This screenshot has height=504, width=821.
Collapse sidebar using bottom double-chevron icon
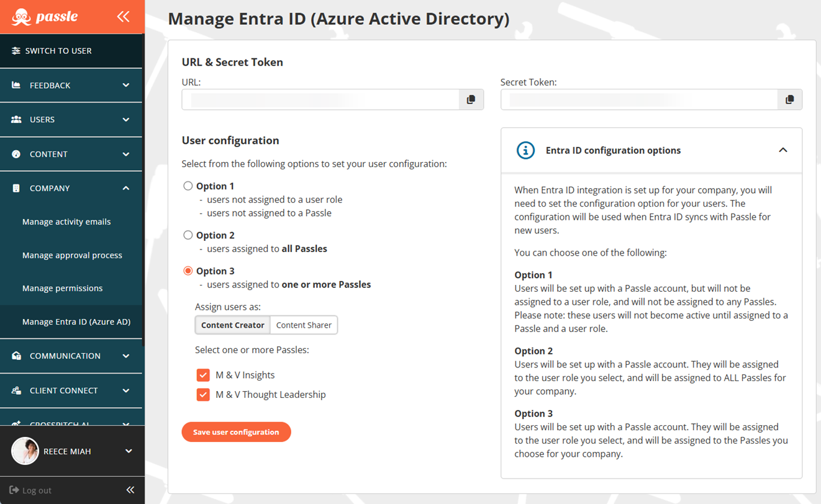click(x=130, y=490)
